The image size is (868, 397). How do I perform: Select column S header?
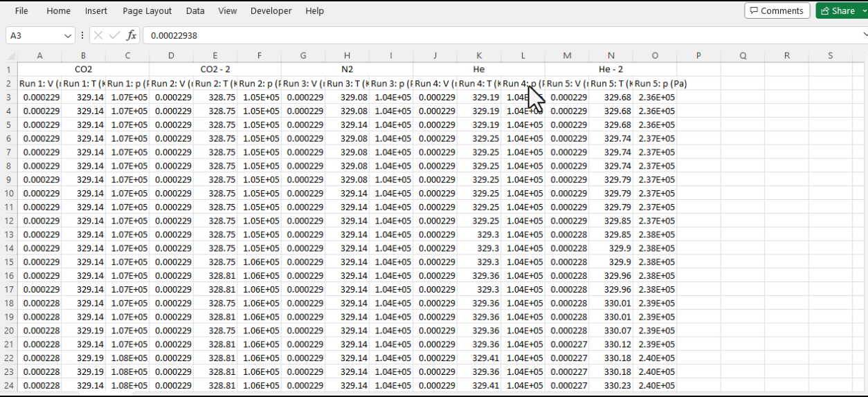pyautogui.click(x=831, y=56)
